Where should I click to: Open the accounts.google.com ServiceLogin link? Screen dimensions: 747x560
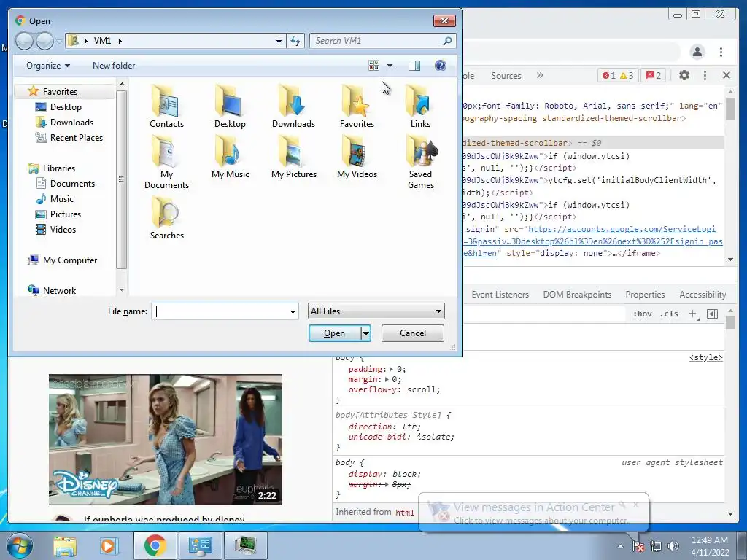[622, 229]
